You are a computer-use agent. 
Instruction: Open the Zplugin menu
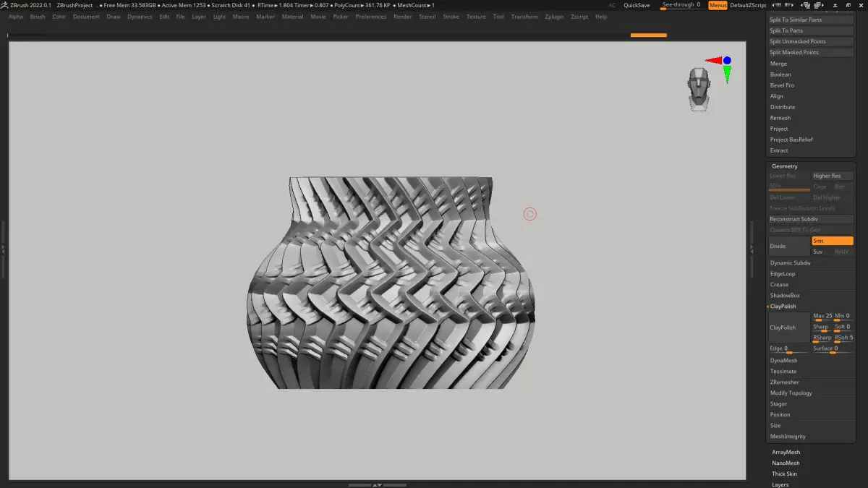(x=555, y=17)
